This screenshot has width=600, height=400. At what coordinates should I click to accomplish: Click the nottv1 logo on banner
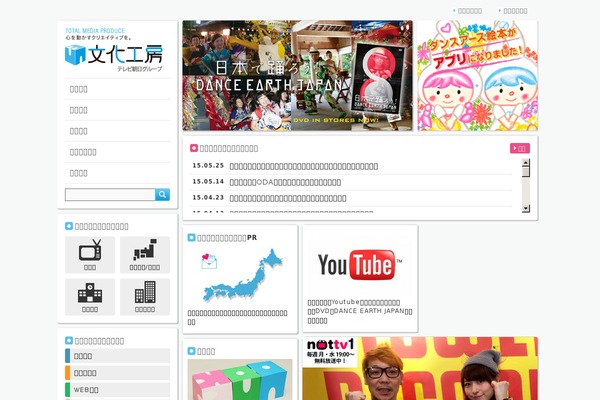tap(331, 344)
